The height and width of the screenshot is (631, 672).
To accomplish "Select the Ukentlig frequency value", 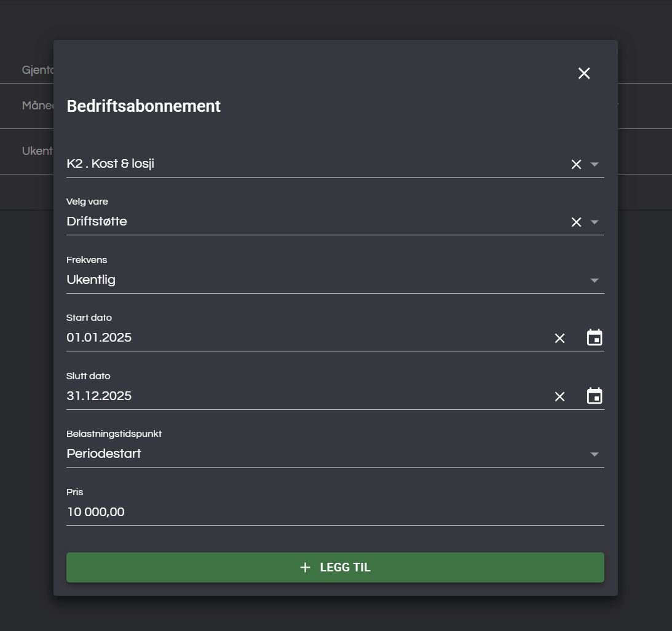I will click(x=91, y=280).
